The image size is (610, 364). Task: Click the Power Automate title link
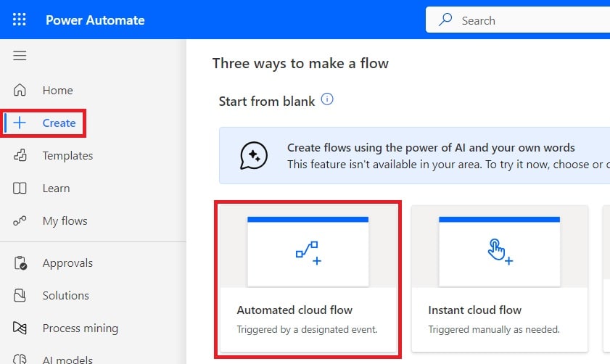(95, 20)
